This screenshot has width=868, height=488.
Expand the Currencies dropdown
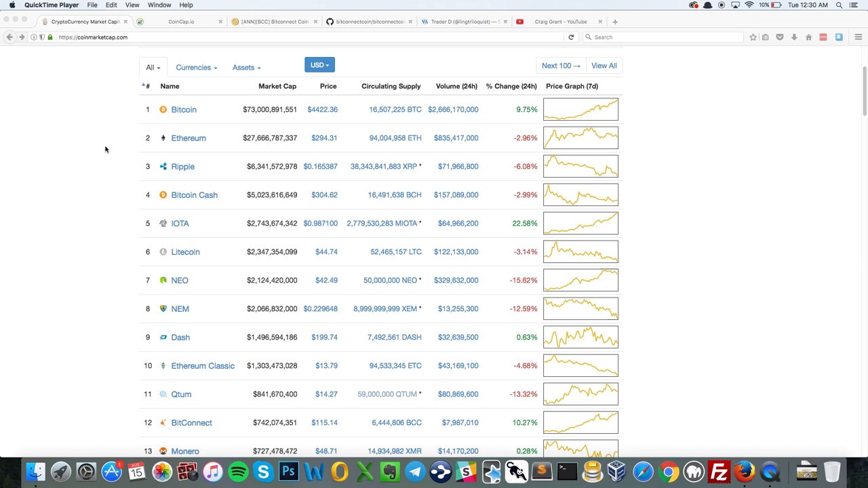(196, 68)
